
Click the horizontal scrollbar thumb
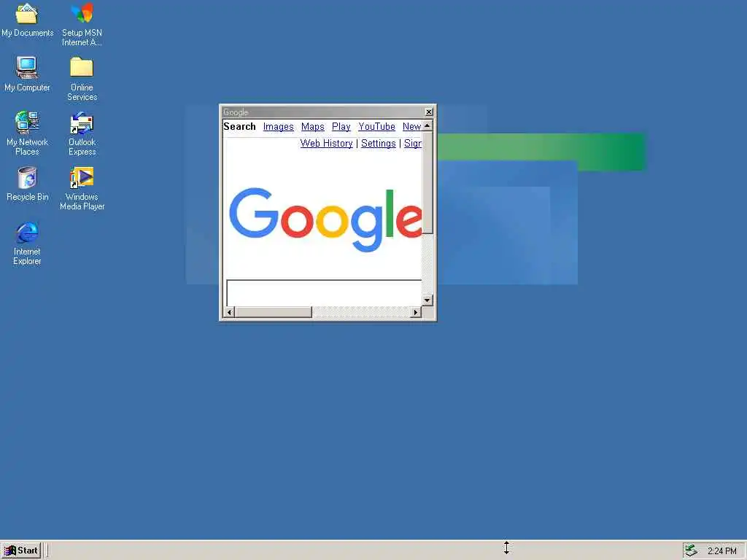click(274, 312)
